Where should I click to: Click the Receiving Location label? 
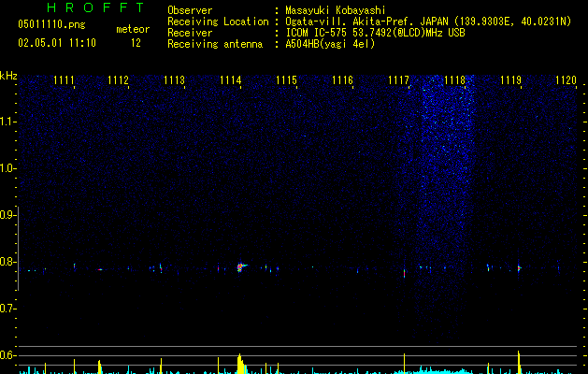tap(218, 22)
